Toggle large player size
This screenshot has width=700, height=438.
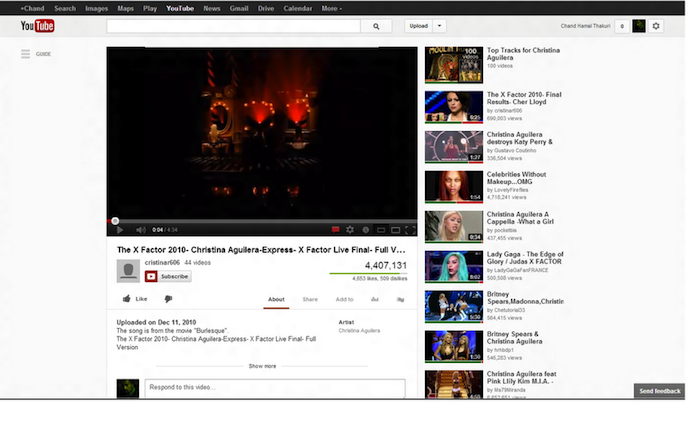click(395, 230)
